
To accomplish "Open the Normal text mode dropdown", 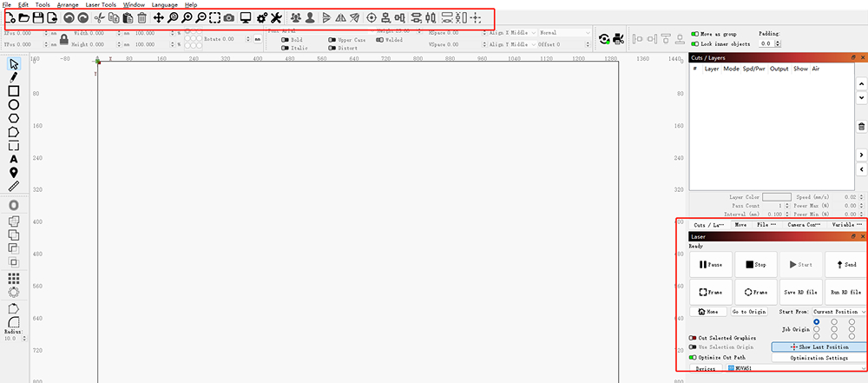I will 565,33.
